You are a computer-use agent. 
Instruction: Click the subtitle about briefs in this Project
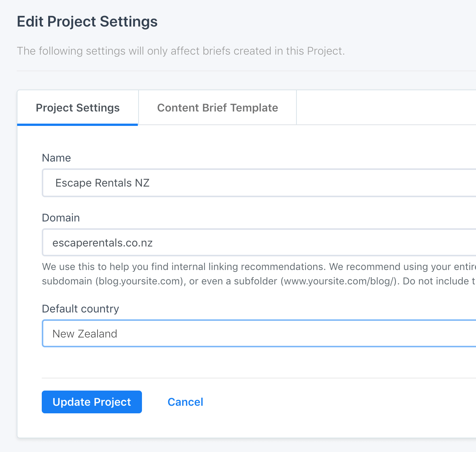[x=181, y=51]
